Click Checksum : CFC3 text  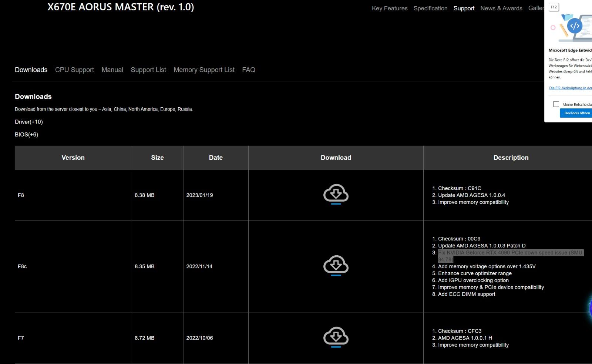(x=460, y=331)
